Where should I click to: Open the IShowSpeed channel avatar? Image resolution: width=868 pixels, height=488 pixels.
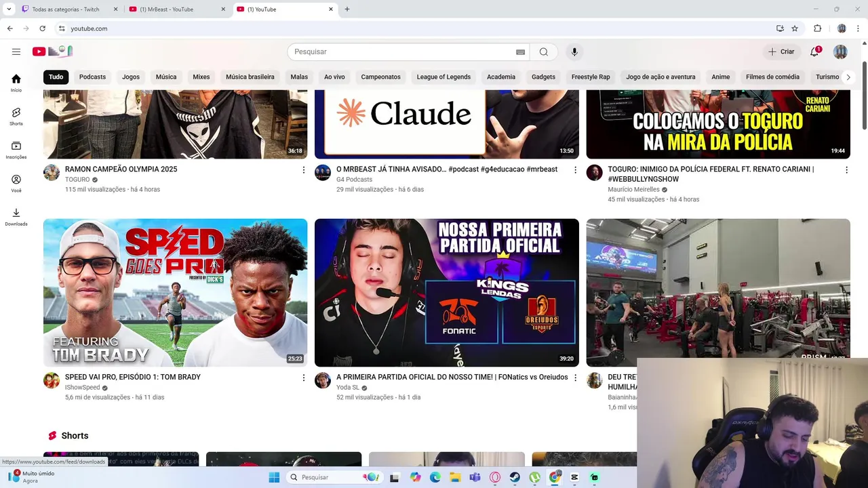click(52, 380)
